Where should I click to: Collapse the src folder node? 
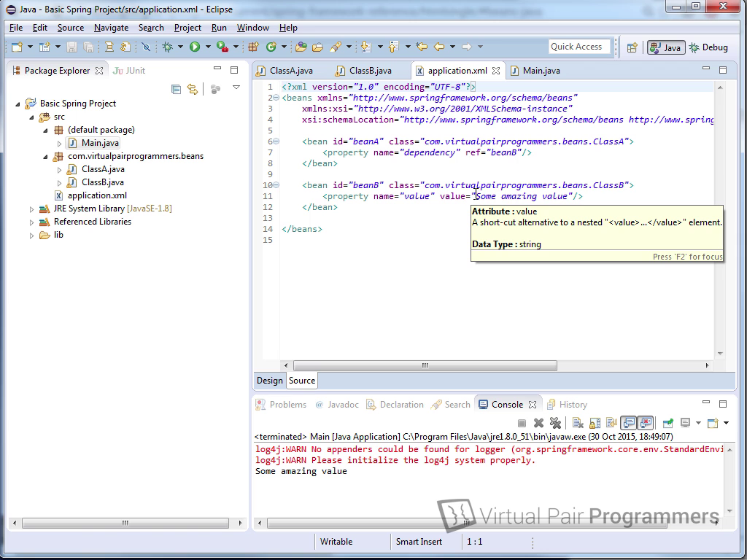click(31, 117)
